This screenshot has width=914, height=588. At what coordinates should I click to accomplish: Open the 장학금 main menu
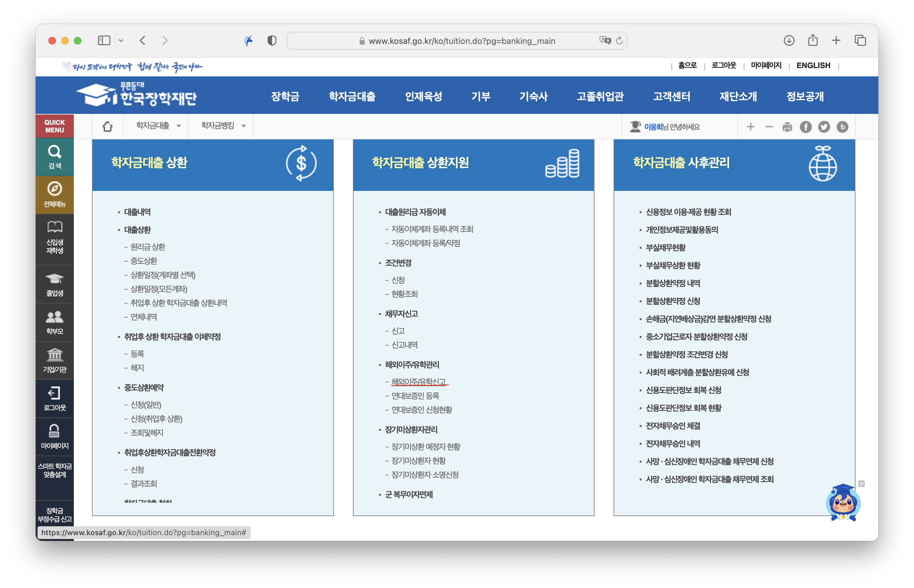[285, 96]
